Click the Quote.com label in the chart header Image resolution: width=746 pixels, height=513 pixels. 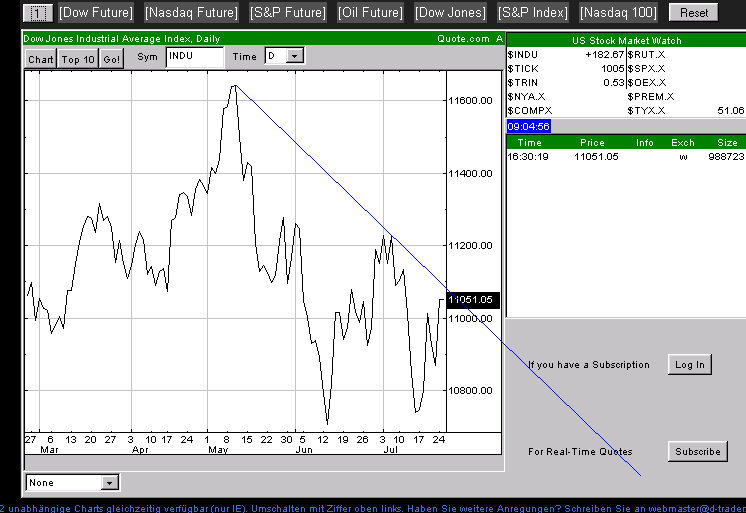click(x=463, y=39)
